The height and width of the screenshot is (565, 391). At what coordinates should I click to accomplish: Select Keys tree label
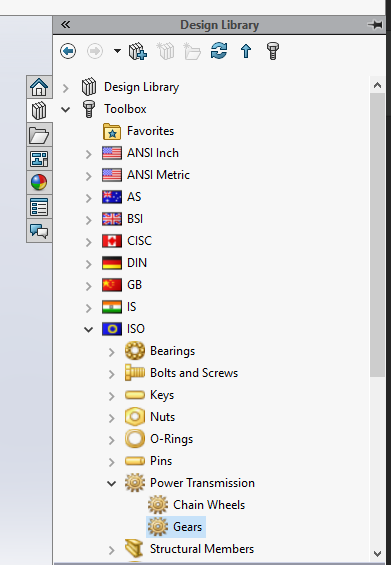(x=162, y=395)
